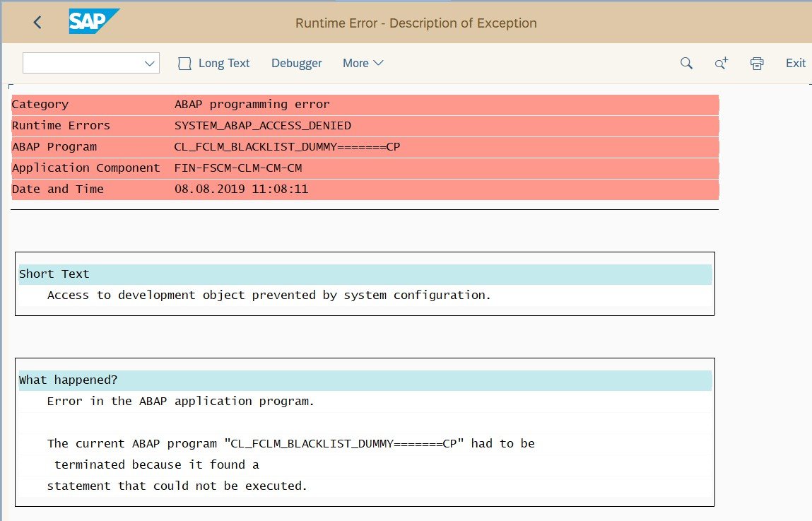Select the Category ABAP programming error row
The width and height of the screenshot is (812, 521).
pyautogui.click(x=283, y=104)
